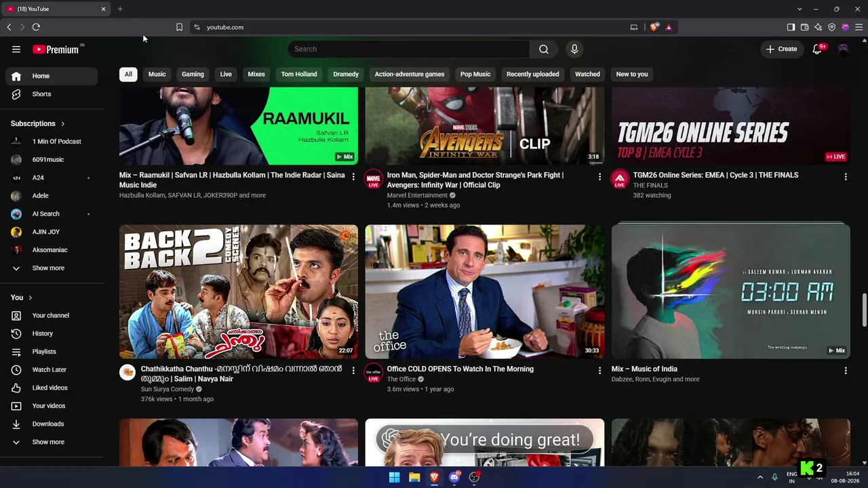Open the browser main menu
Viewport: 868px width, 488px height.
click(x=859, y=27)
